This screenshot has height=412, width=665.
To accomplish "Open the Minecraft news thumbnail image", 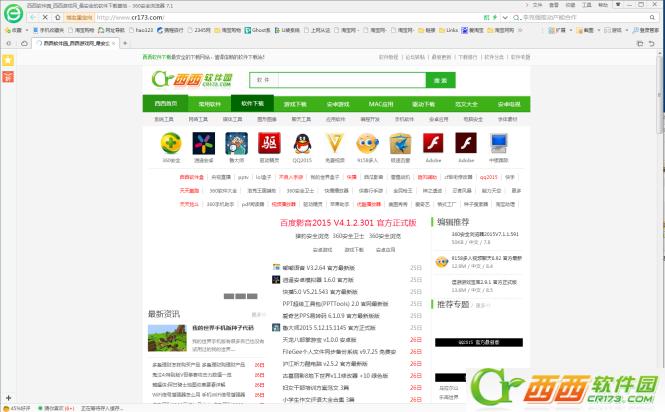I will (x=167, y=338).
